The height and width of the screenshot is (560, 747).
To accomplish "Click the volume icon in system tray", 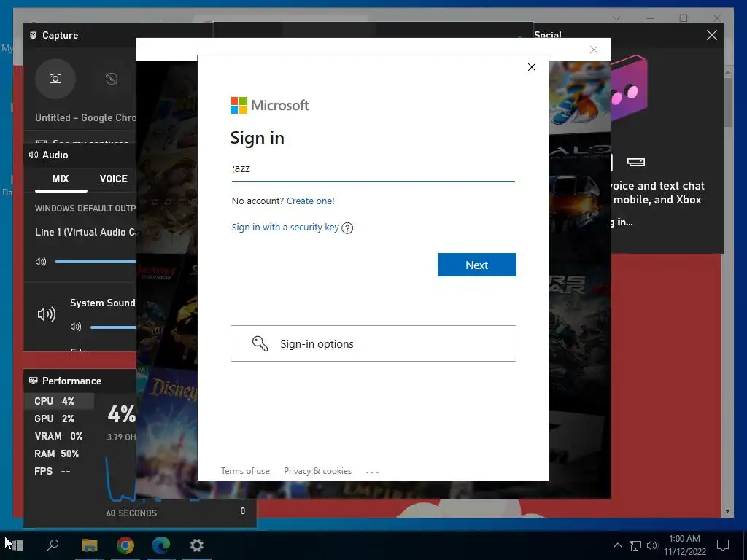I will [x=652, y=545].
